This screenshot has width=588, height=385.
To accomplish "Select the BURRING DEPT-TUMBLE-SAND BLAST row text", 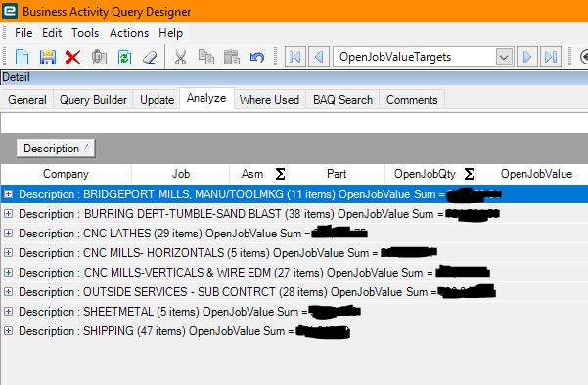I will [231, 213].
